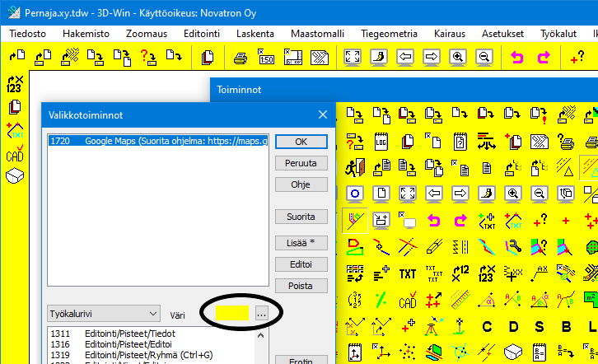Click the zoom extents icon in toolbar
Image resolution: width=598 pixels, height=364 pixels.
tap(353, 57)
